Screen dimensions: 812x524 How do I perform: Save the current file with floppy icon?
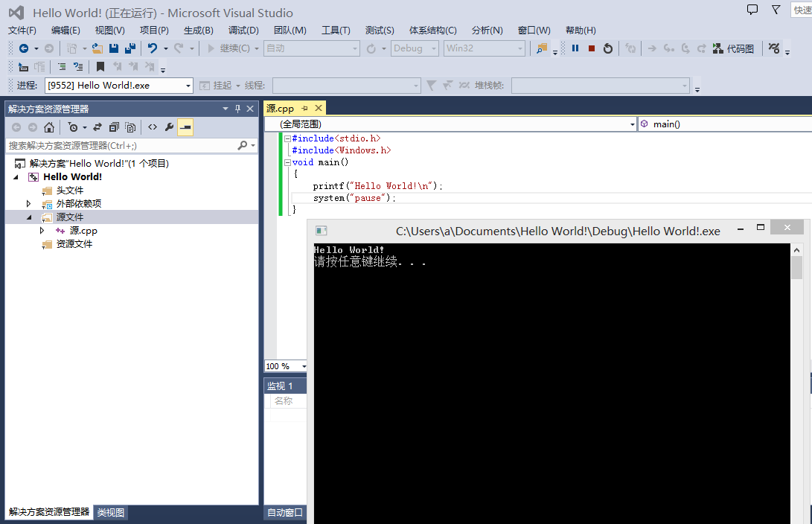tap(114, 48)
